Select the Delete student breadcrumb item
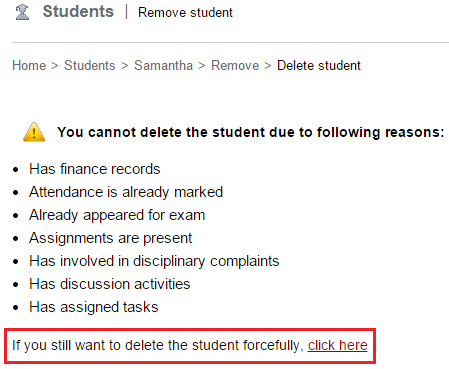Viewport: 449px width, 369px height. 319,65
